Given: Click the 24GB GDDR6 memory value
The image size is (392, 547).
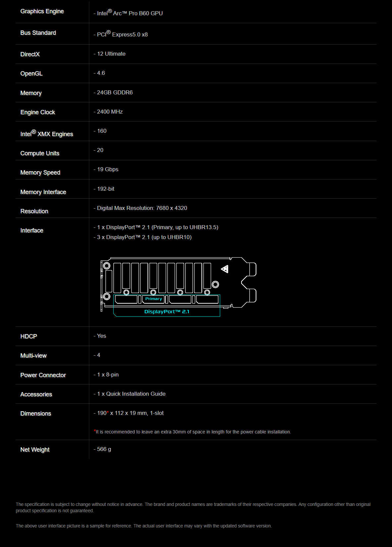Looking at the screenshot, I should (x=114, y=92).
